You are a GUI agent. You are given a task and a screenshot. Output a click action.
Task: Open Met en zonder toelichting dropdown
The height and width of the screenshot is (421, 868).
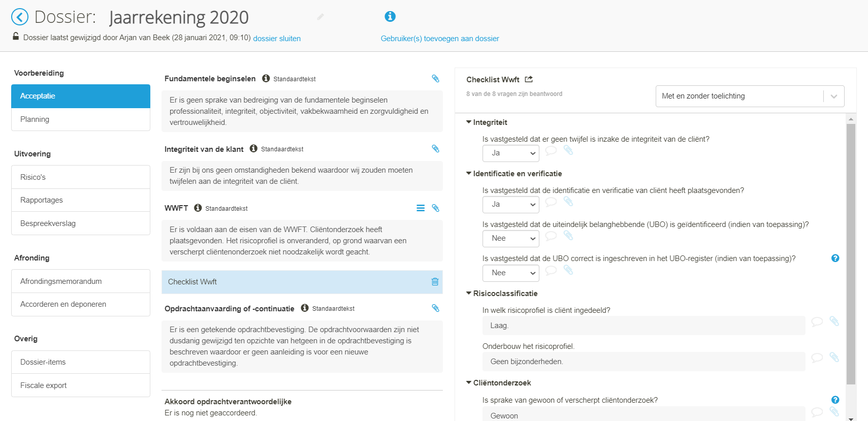[750, 96]
